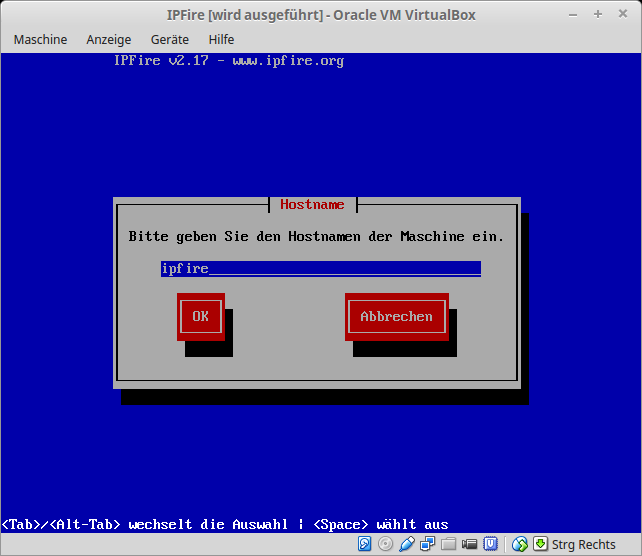Click the shared folders icon
The width and height of the screenshot is (642, 556).
coord(448,544)
